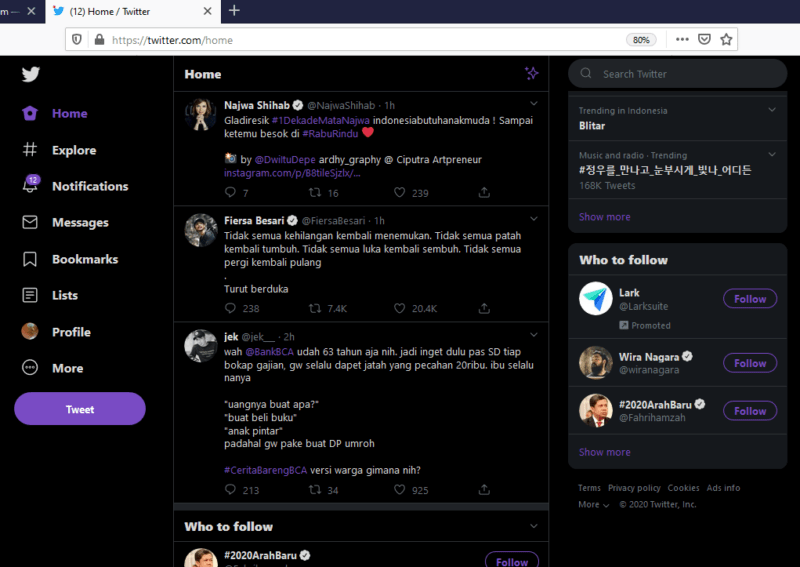Open the @BankBCA mention
Screen dimensions: 800x567
point(269,352)
